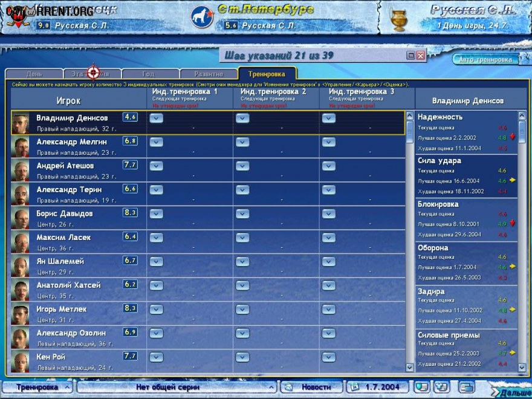Switch to the Развитие tab
532x399 pixels.
coord(209,74)
